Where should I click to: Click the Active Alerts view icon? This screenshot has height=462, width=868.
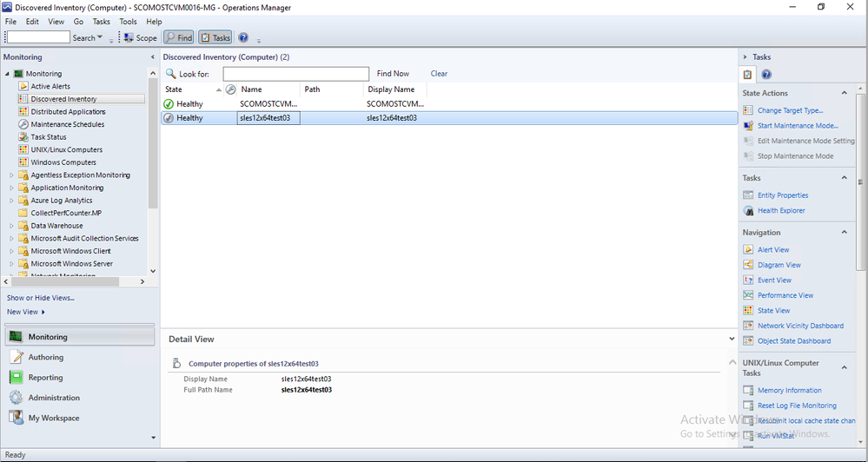pos(23,86)
